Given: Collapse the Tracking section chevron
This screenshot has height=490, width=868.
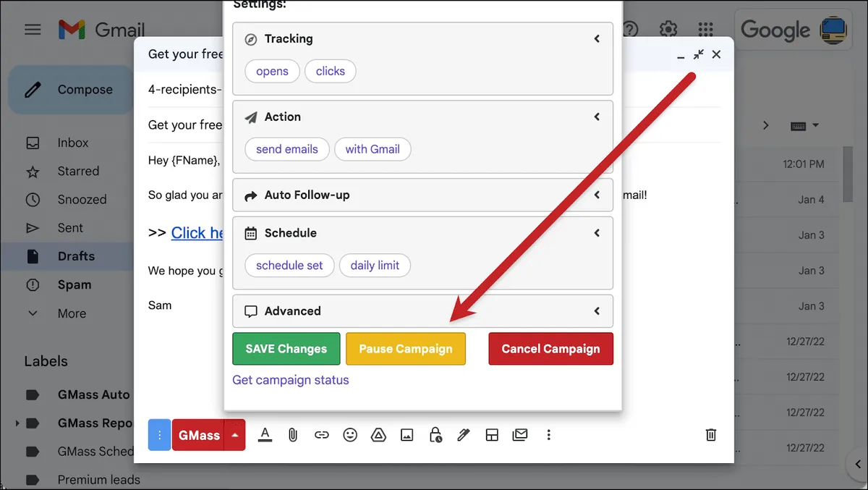Looking at the screenshot, I should coord(597,38).
